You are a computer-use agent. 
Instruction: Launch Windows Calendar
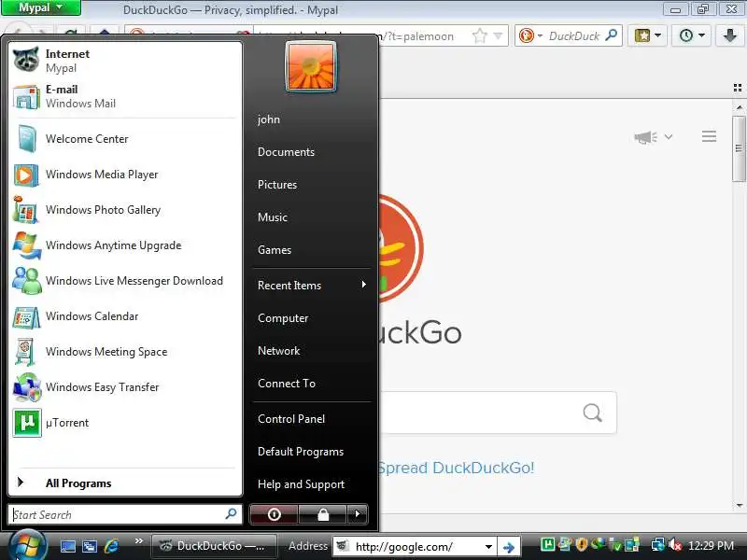click(x=125, y=316)
